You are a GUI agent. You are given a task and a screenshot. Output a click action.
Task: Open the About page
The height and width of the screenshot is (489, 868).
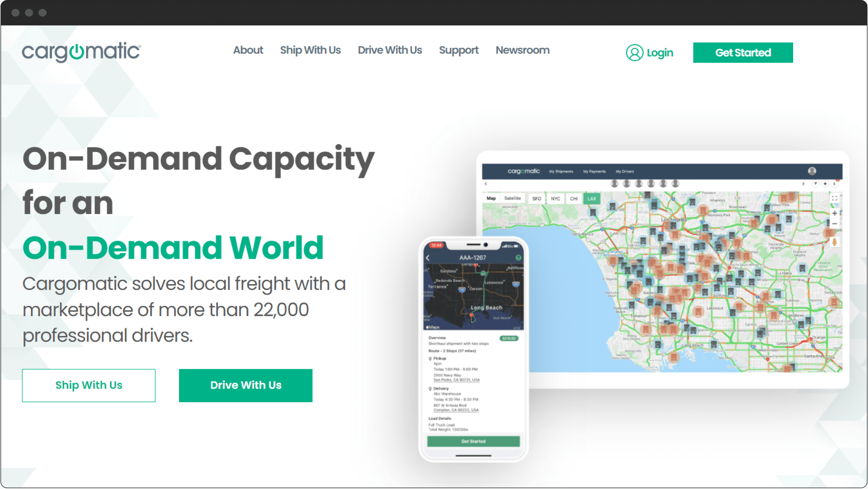[248, 50]
